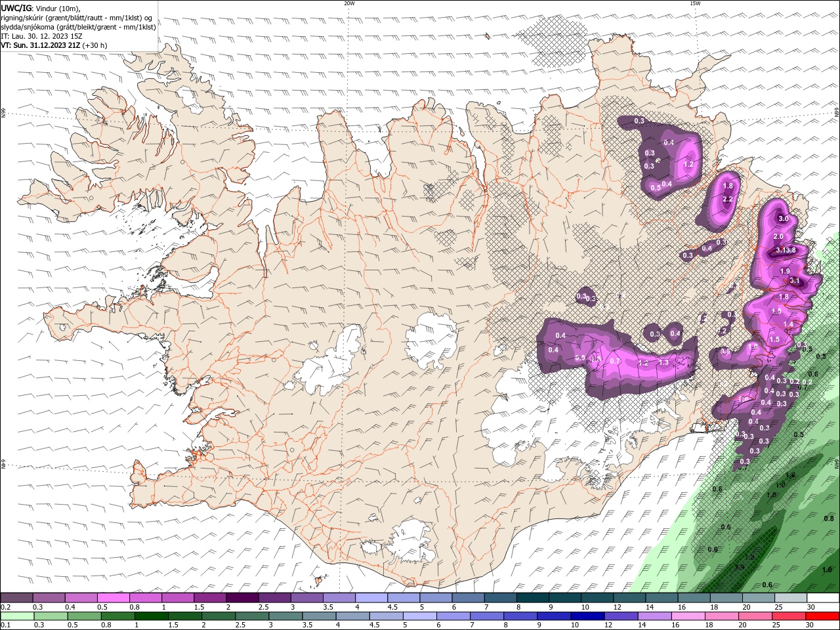The image size is (840, 630).
Task: Click the 'UWC/IG: Vindur (10m),' title line
Action: tap(40, 8)
